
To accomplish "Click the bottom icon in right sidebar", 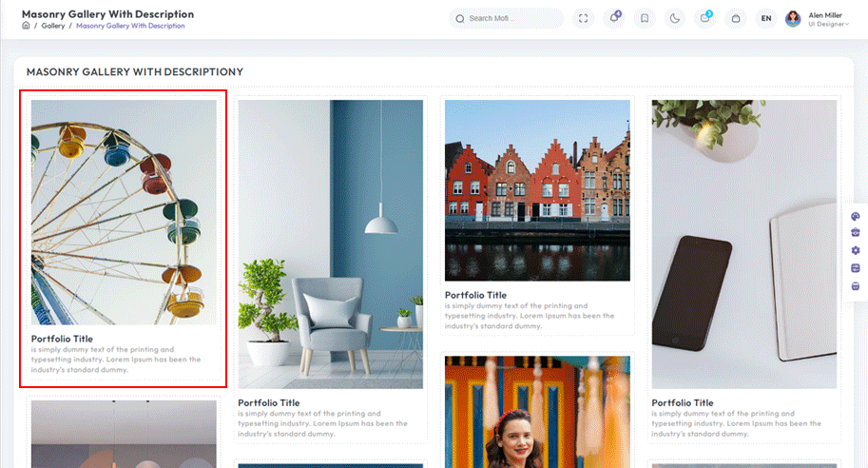I will [x=855, y=284].
